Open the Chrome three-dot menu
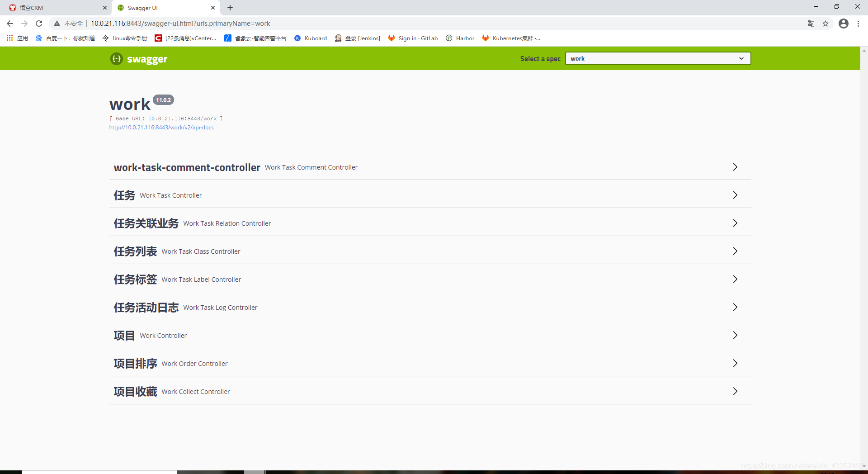This screenshot has height=474, width=868. (858, 24)
